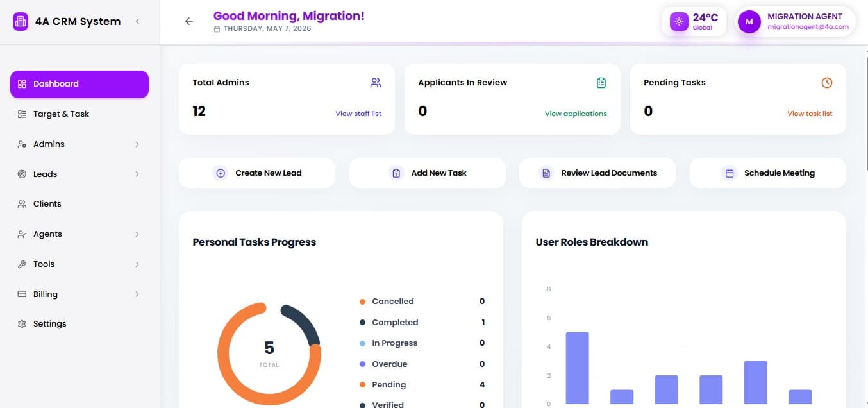The width and height of the screenshot is (868, 408).
Task: Click the sun weather icon
Action: (x=678, y=22)
